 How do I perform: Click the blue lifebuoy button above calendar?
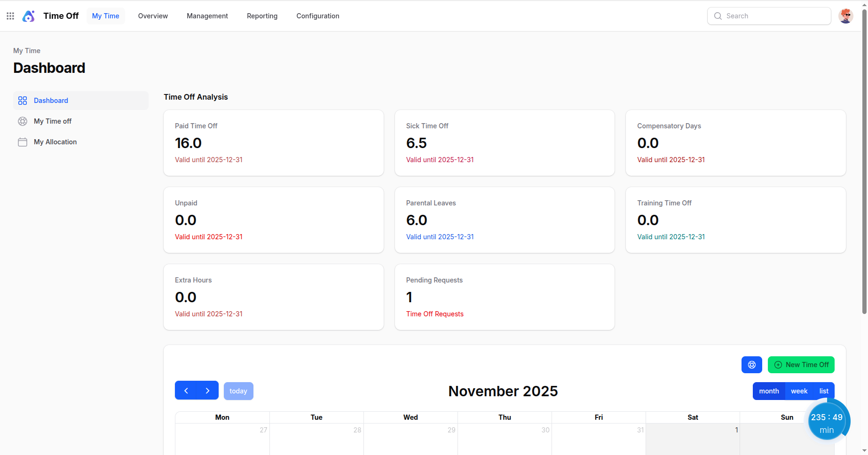click(751, 365)
